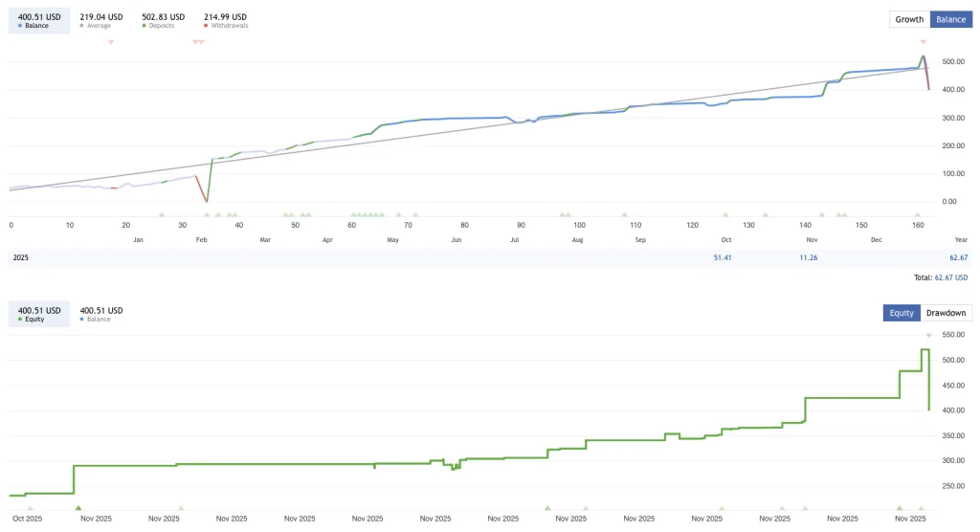Select the Equity tab
Viewport: 980px width, 532px height.
(x=901, y=313)
